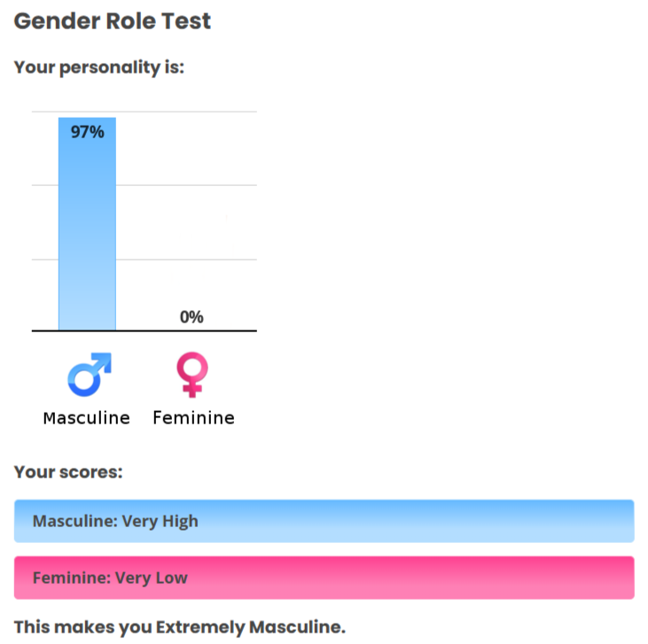Click the 'Your scores:' subheading

pos(68,472)
